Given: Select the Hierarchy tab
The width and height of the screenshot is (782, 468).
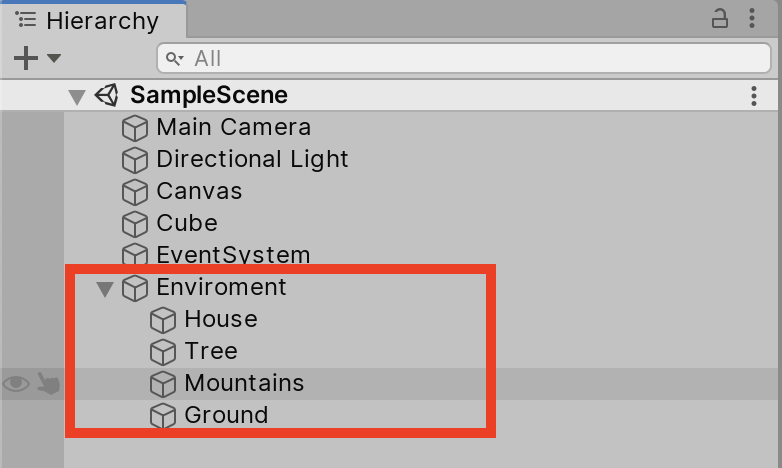Looking at the screenshot, I should (x=92, y=20).
